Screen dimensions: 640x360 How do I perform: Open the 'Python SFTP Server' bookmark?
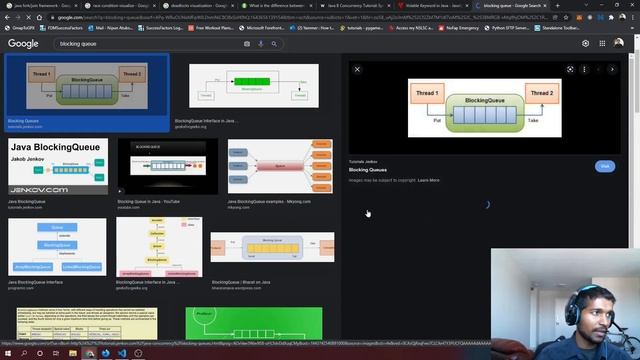pyautogui.click(x=507, y=28)
